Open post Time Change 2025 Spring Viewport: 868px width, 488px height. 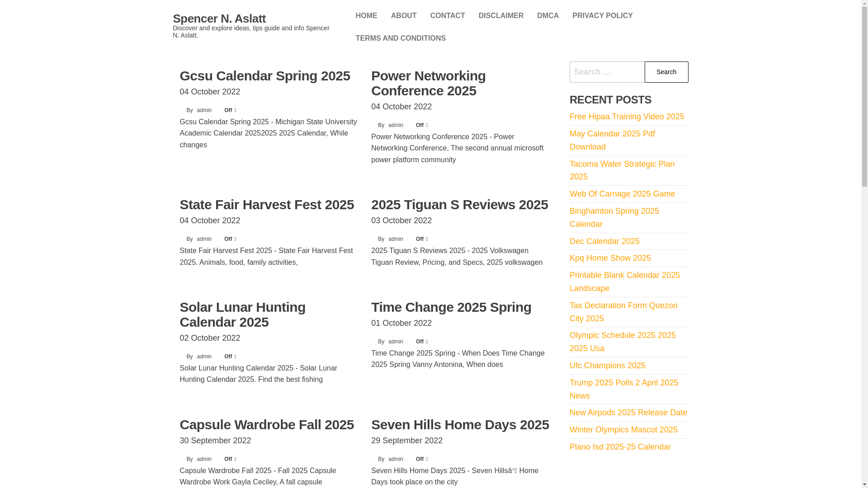coord(451,307)
